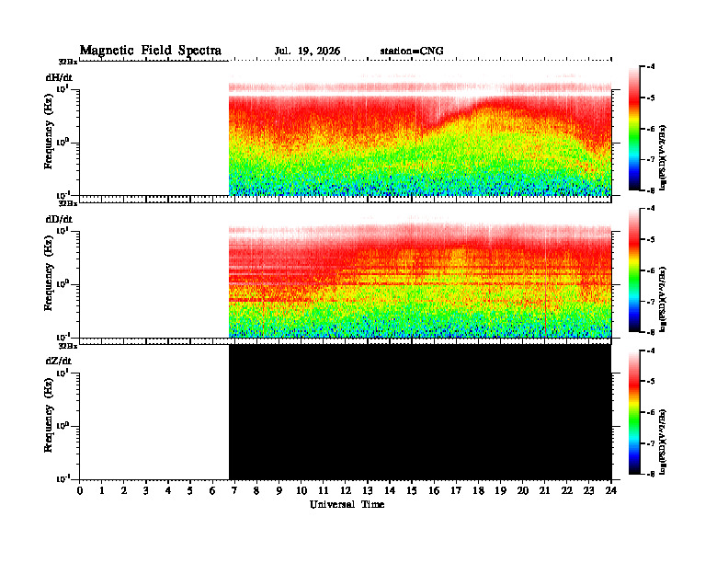The width and height of the screenshot is (728, 563).
Task: Click hour tick label '1' on time axis
Action: [x=102, y=491]
